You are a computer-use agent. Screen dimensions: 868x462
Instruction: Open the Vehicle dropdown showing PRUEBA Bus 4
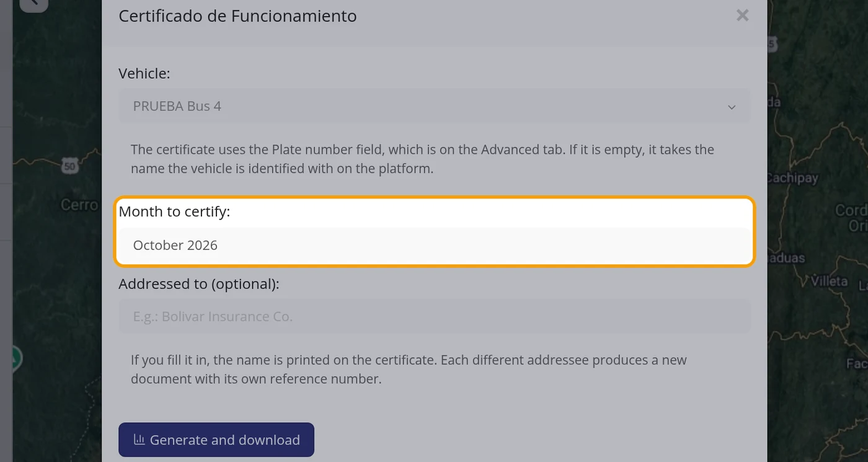[434, 106]
